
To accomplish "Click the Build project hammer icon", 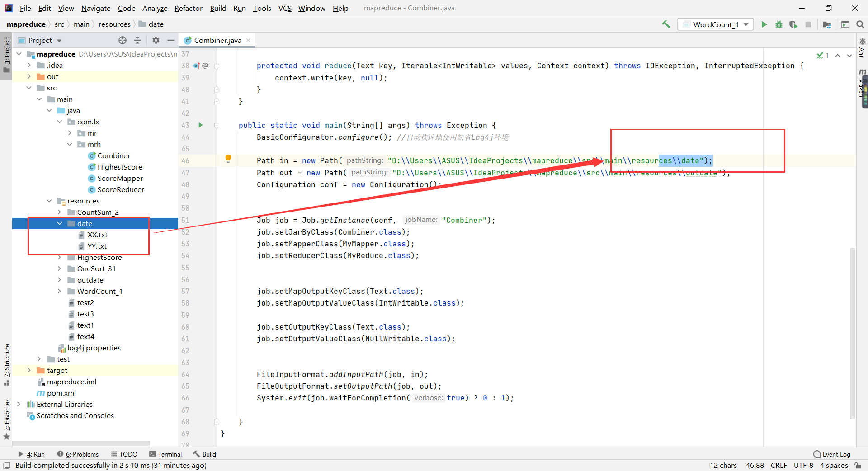I will point(666,24).
